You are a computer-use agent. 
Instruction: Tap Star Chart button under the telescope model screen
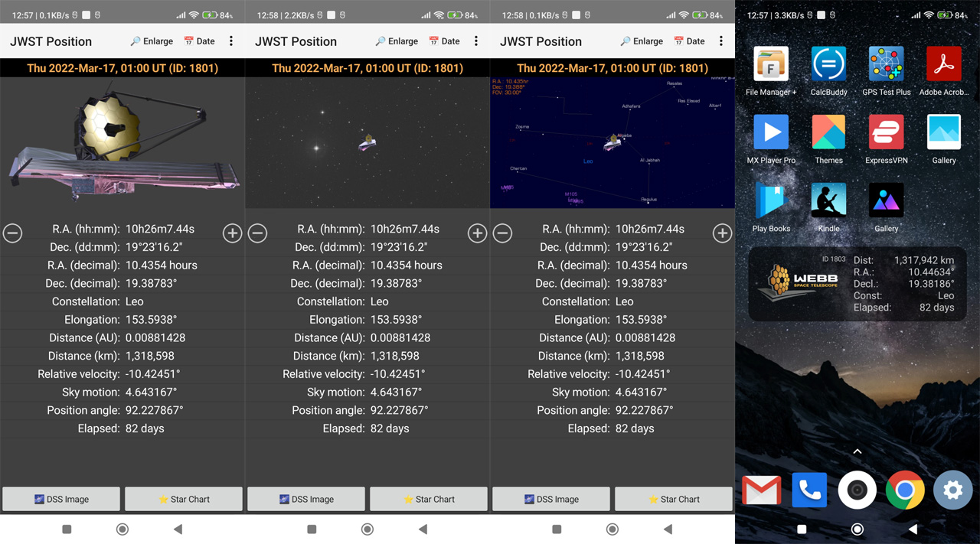184,499
